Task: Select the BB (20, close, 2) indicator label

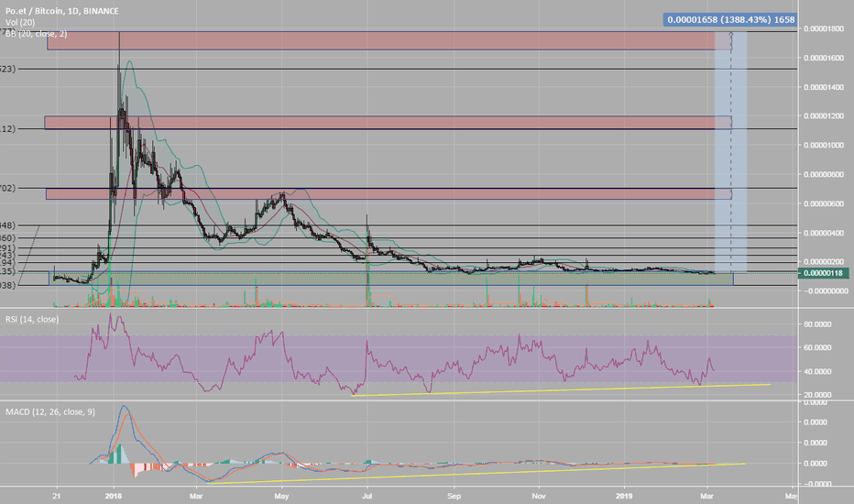Action: click(37, 34)
